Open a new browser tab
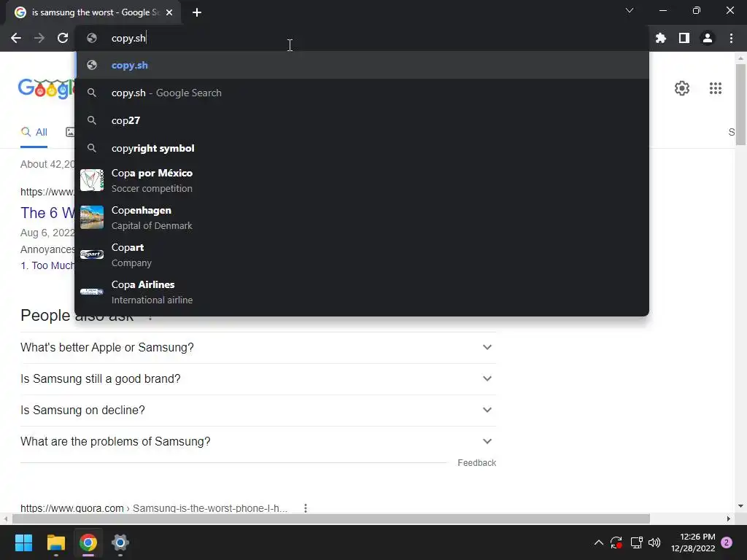Screen dimensions: 747x560 197,12
